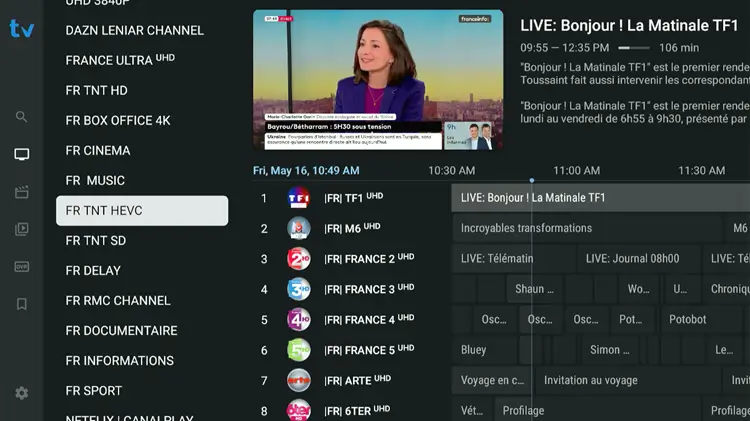Screen dimensions: 750x421
Task: Select channel row |FR| FRANCE 3 UHD
Action: pyautogui.click(x=351, y=289)
